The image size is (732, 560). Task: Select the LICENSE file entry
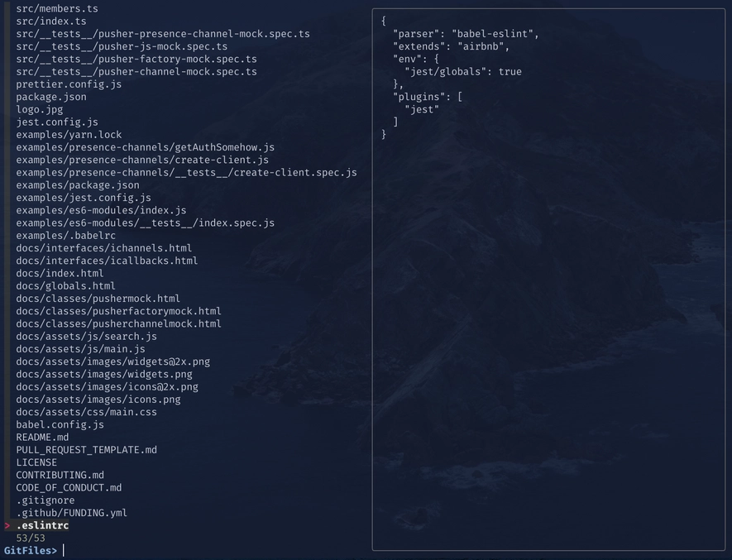click(36, 462)
